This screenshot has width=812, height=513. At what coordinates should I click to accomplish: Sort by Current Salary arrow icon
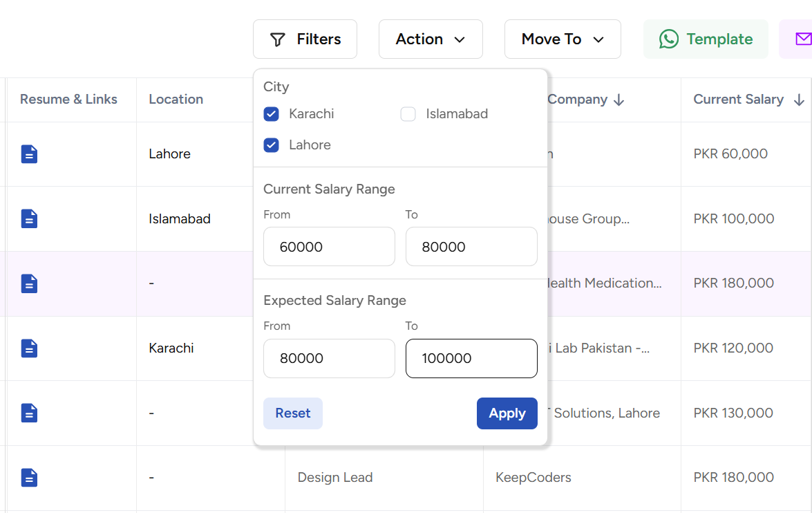point(799,100)
